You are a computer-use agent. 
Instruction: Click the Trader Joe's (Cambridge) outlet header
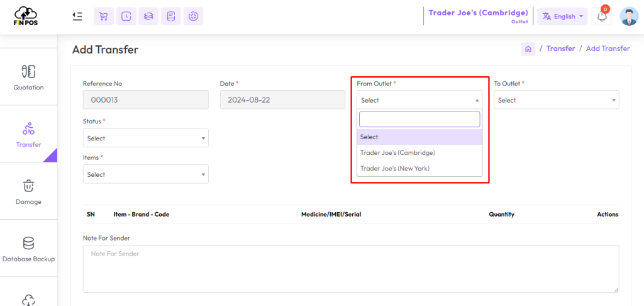pyautogui.click(x=478, y=13)
